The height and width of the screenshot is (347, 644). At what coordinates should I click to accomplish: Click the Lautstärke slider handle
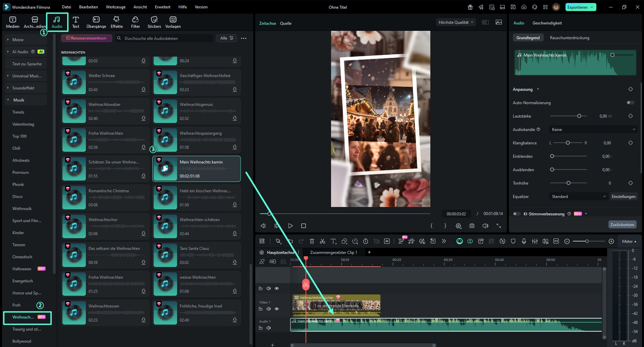579,116
